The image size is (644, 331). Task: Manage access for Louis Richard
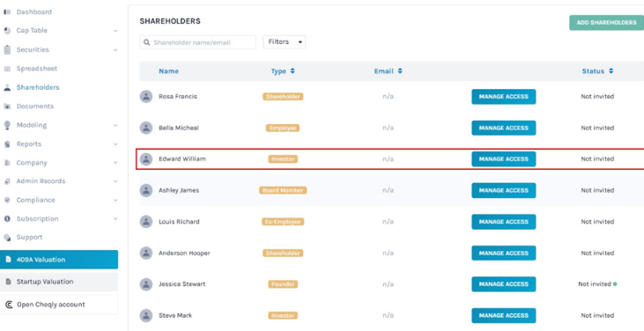click(x=504, y=222)
